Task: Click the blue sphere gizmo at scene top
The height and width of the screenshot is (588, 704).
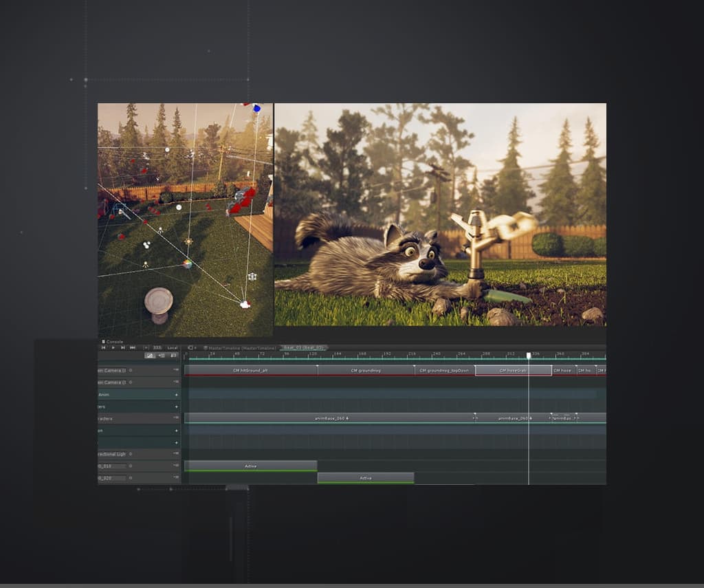Action: point(256,108)
